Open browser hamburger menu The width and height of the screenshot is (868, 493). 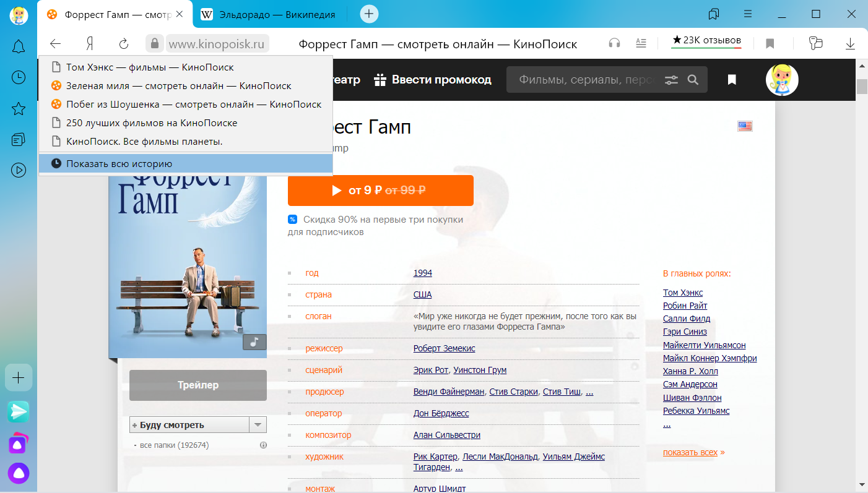coord(748,14)
